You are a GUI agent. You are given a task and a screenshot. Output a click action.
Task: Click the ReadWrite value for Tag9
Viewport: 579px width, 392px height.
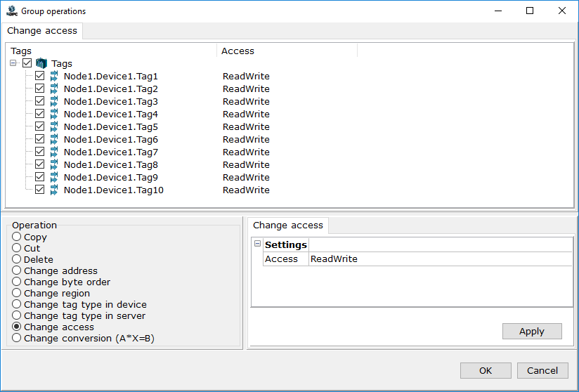(246, 178)
